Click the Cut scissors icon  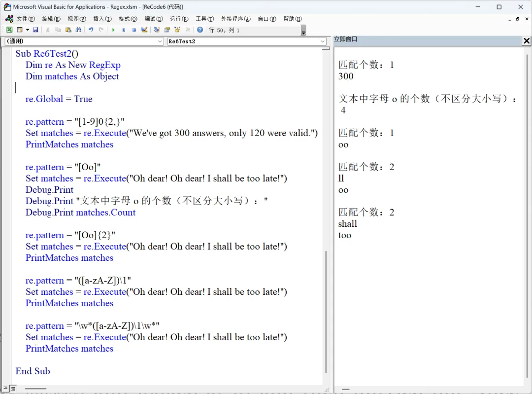pos(48,30)
